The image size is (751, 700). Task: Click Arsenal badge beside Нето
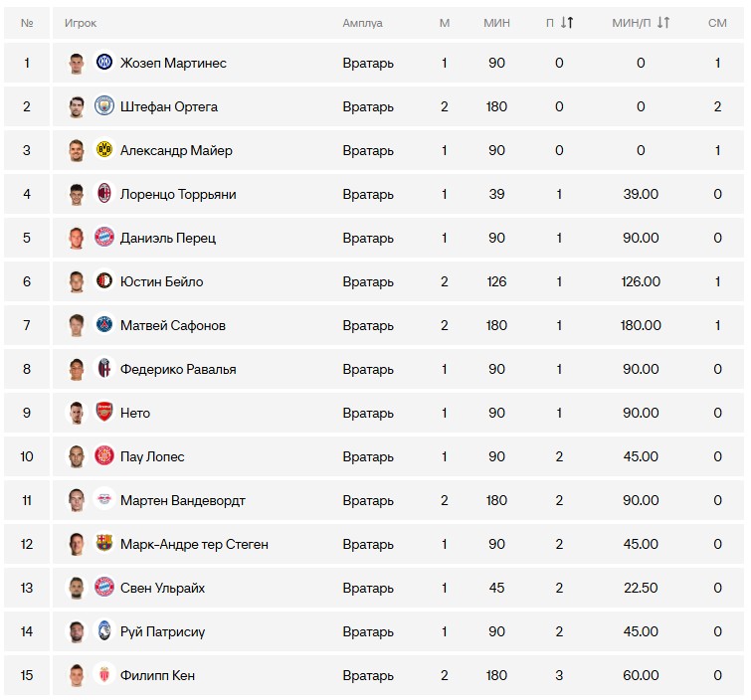103,413
